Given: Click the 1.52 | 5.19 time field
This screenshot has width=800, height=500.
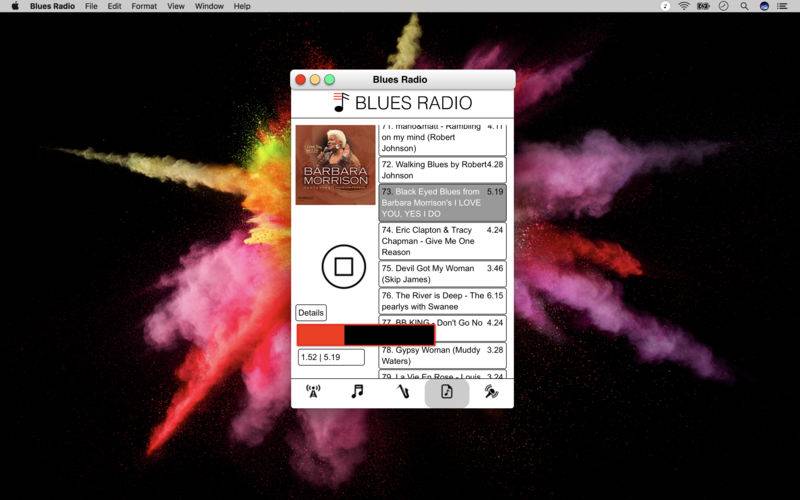Looking at the screenshot, I should point(331,357).
